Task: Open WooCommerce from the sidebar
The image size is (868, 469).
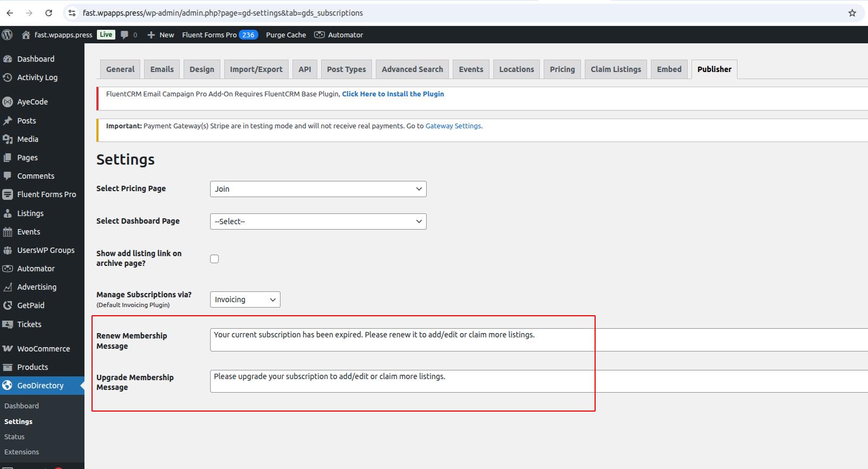Action: [43, 349]
